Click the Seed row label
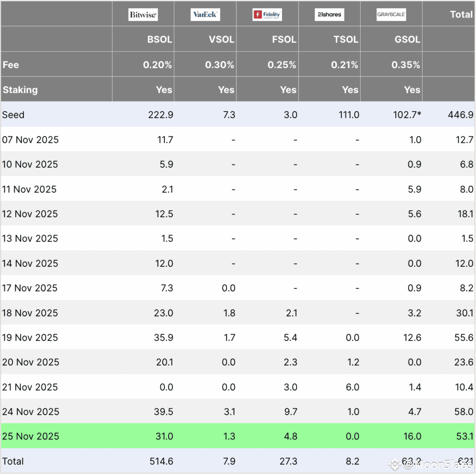 point(13,115)
